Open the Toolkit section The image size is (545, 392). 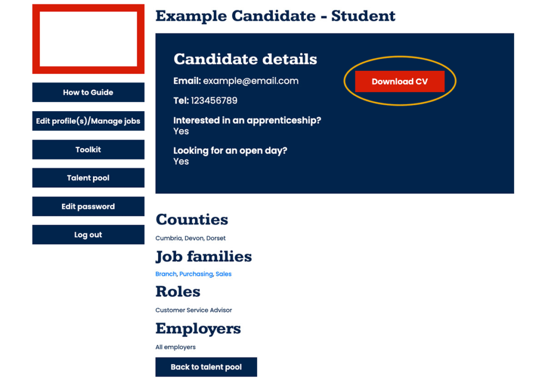[x=88, y=150]
